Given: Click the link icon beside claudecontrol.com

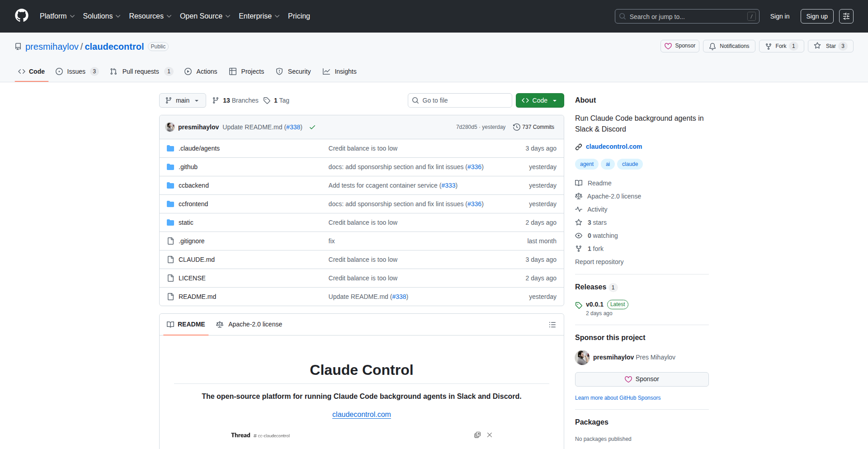Looking at the screenshot, I should pyautogui.click(x=579, y=147).
